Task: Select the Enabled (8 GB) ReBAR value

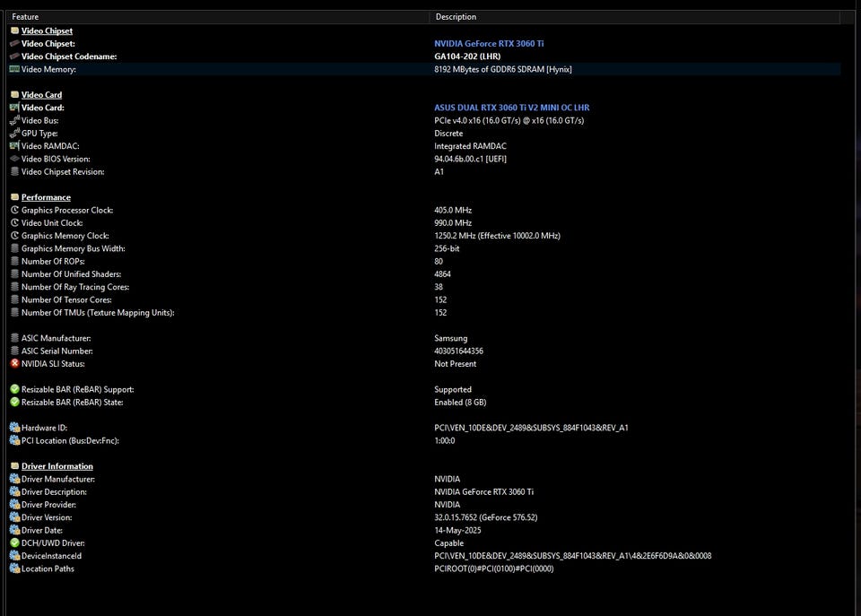Action: [460, 402]
